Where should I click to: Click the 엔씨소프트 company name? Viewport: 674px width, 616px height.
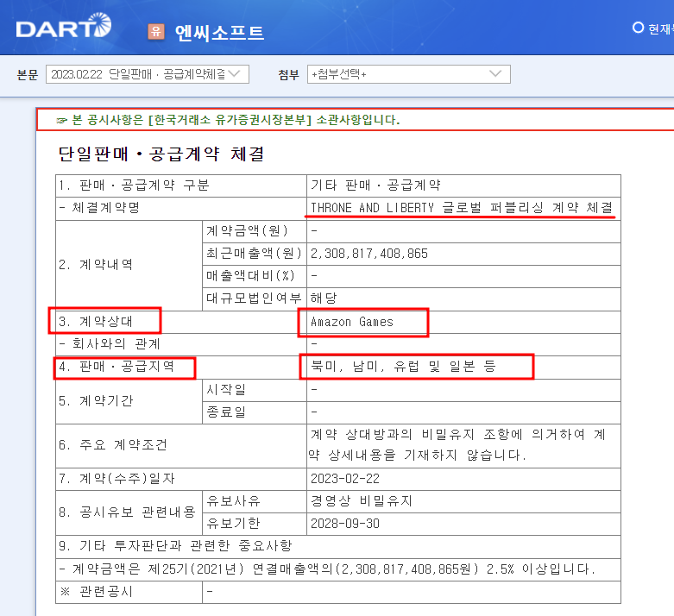click(219, 33)
